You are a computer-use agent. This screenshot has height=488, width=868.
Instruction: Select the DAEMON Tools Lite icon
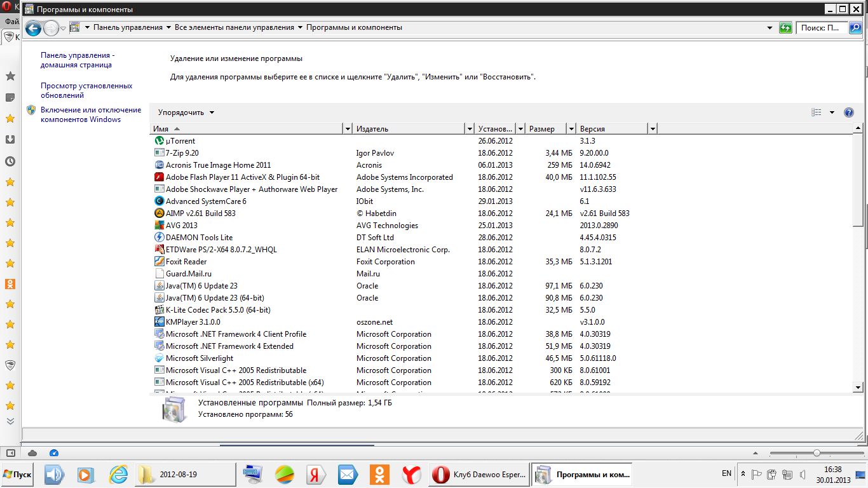click(x=159, y=238)
